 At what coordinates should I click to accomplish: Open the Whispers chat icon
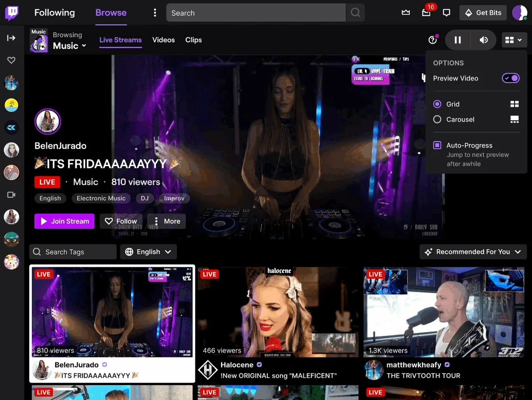(446, 13)
